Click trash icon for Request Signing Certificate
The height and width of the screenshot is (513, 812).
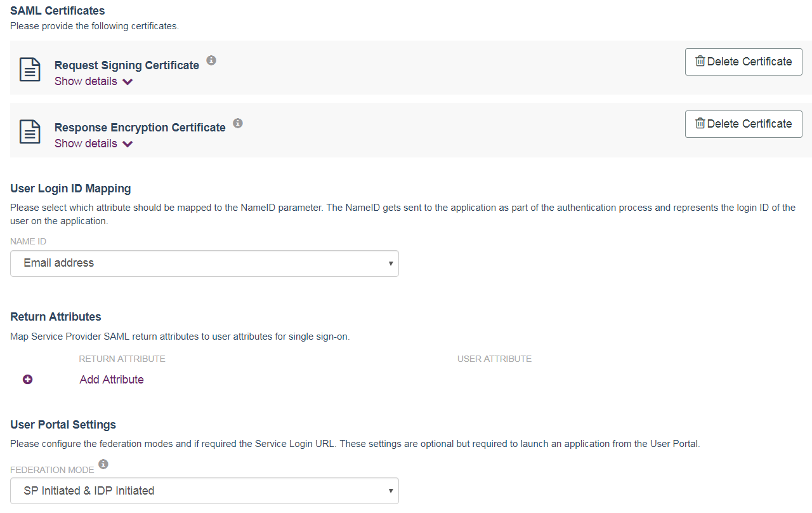[700, 62]
